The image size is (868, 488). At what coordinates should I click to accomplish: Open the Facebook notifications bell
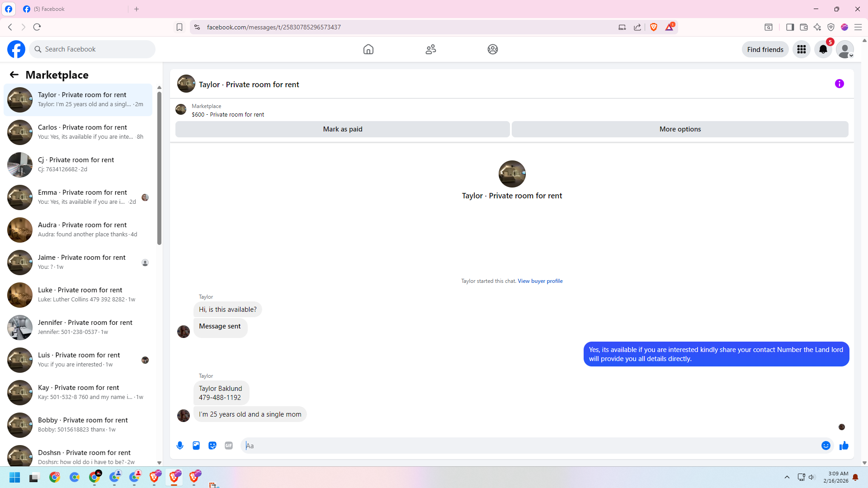point(823,49)
